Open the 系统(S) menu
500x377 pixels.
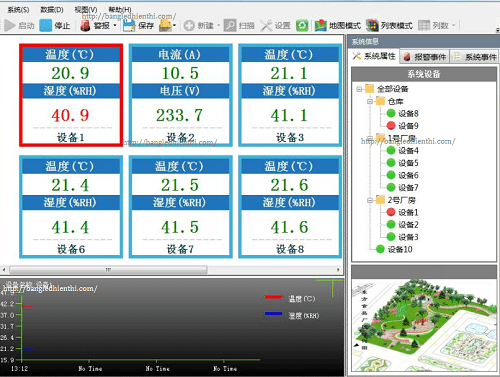coord(18,10)
